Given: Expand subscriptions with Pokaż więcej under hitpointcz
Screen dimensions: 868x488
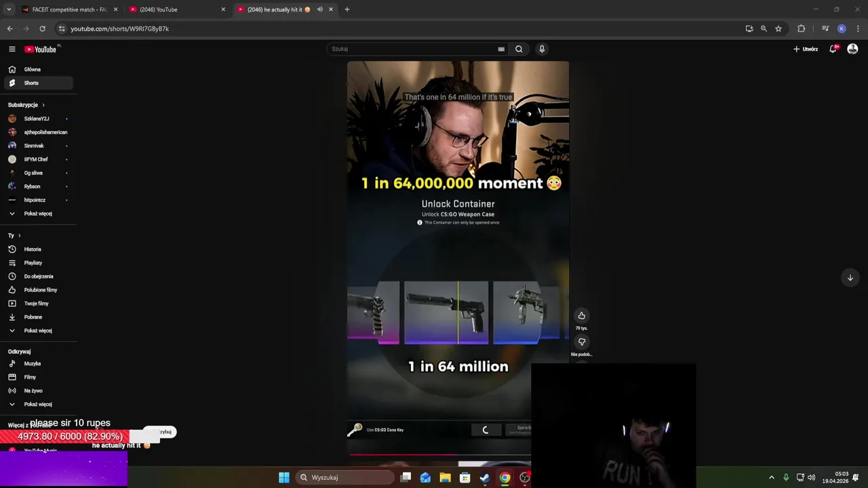Looking at the screenshot, I should [x=39, y=213].
